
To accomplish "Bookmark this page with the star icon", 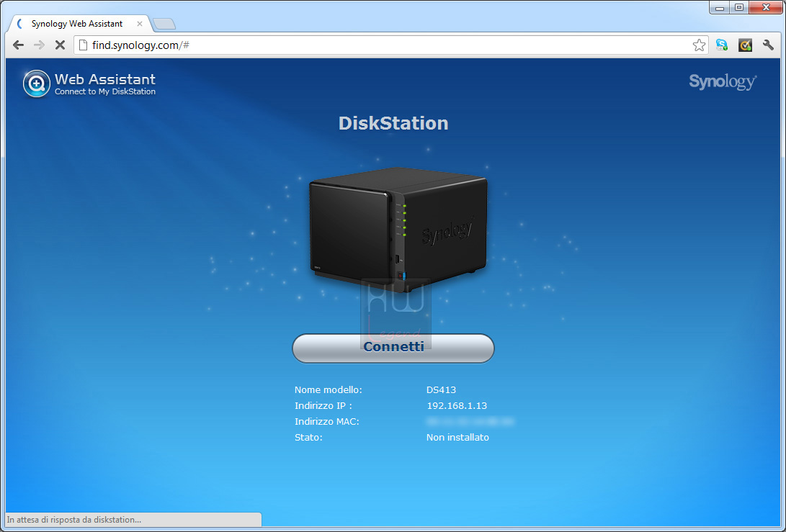I will [x=699, y=45].
